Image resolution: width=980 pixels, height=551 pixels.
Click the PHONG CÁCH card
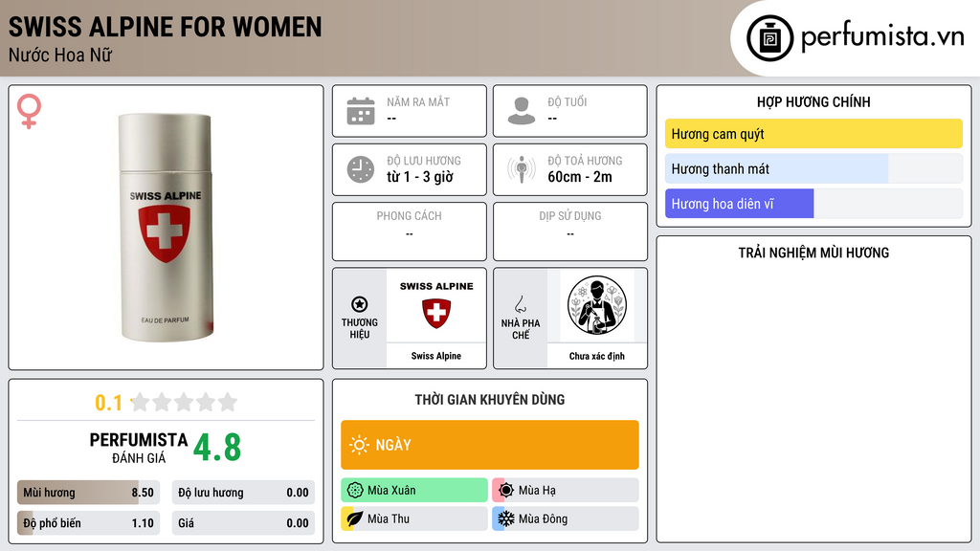(410, 231)
